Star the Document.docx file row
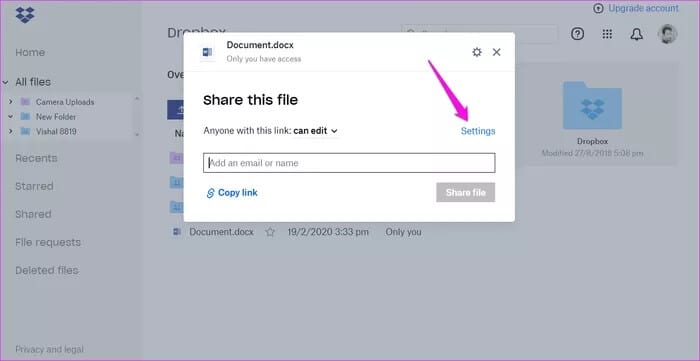The width and height of the screenshot is (700, 361). [270, 232]
